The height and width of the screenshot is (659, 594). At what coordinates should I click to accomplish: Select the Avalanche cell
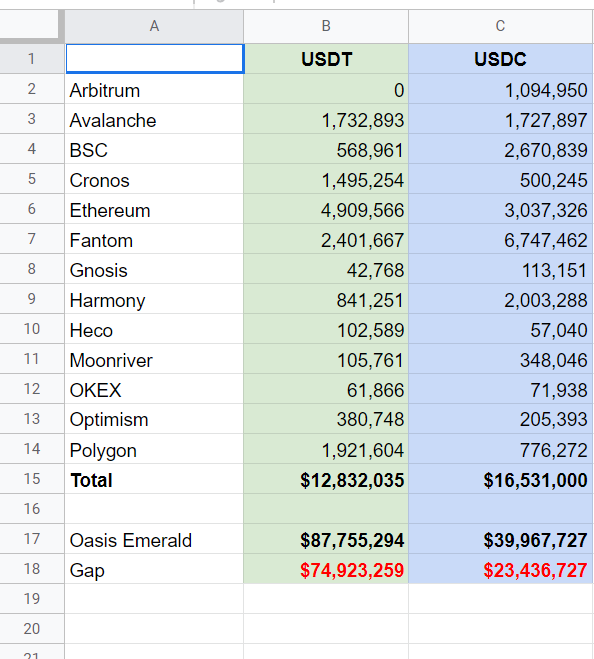point(154,119)
